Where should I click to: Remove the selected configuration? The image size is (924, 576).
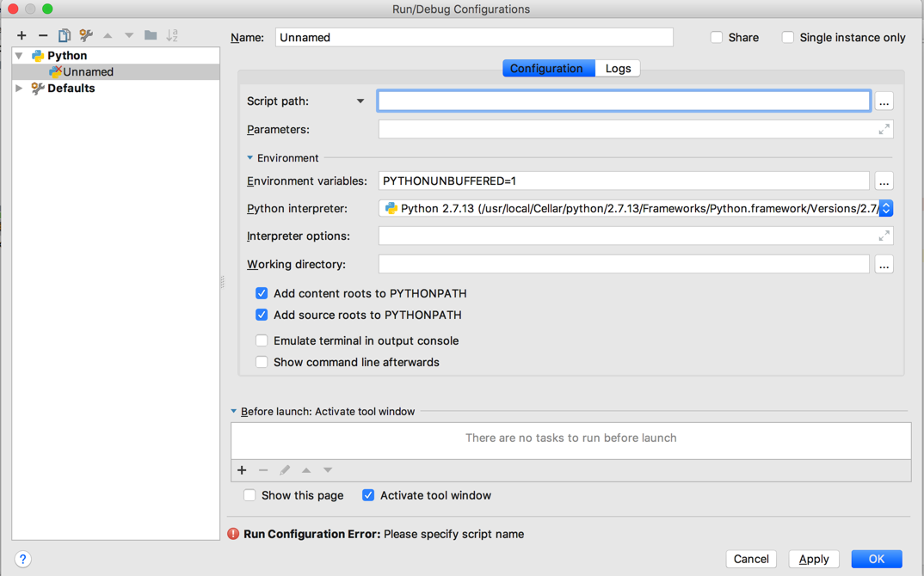(43, 35)
